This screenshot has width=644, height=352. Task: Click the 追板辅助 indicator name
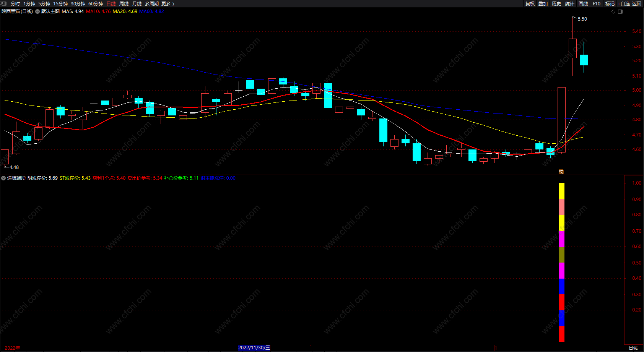(16, 178)
